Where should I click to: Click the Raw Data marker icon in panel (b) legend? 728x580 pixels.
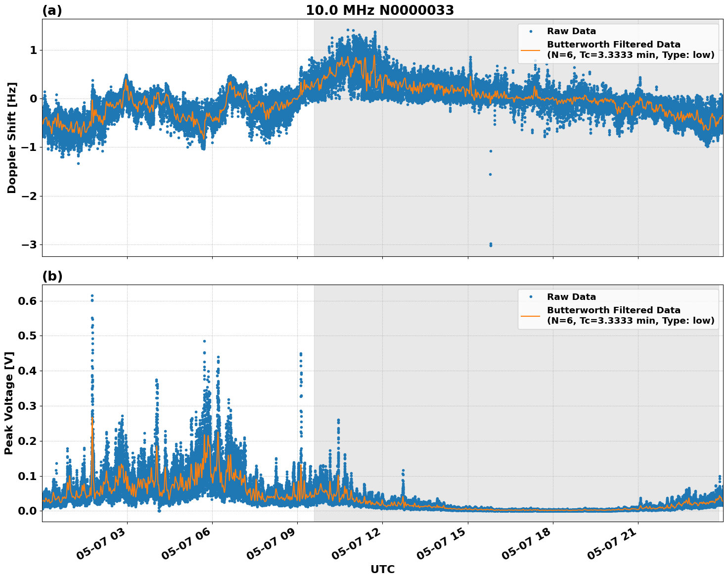click(x=531, y=296)
